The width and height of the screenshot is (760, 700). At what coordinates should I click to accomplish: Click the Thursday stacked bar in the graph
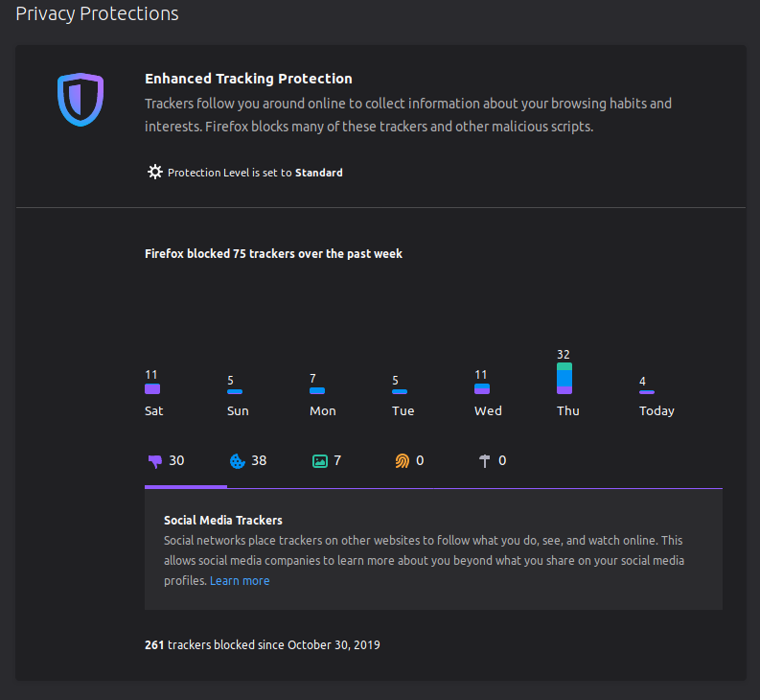point(564,379)
